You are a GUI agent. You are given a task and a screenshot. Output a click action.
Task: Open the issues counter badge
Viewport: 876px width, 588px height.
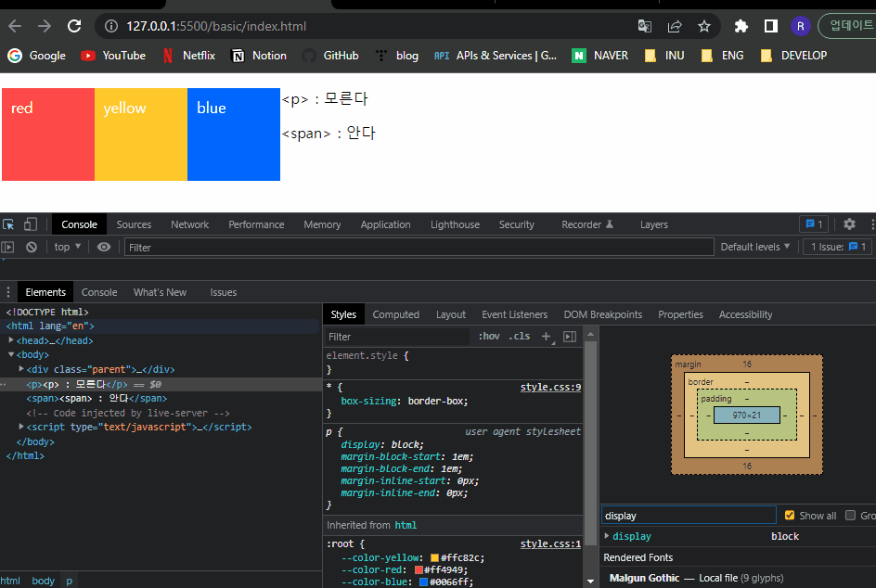(814, 224)
